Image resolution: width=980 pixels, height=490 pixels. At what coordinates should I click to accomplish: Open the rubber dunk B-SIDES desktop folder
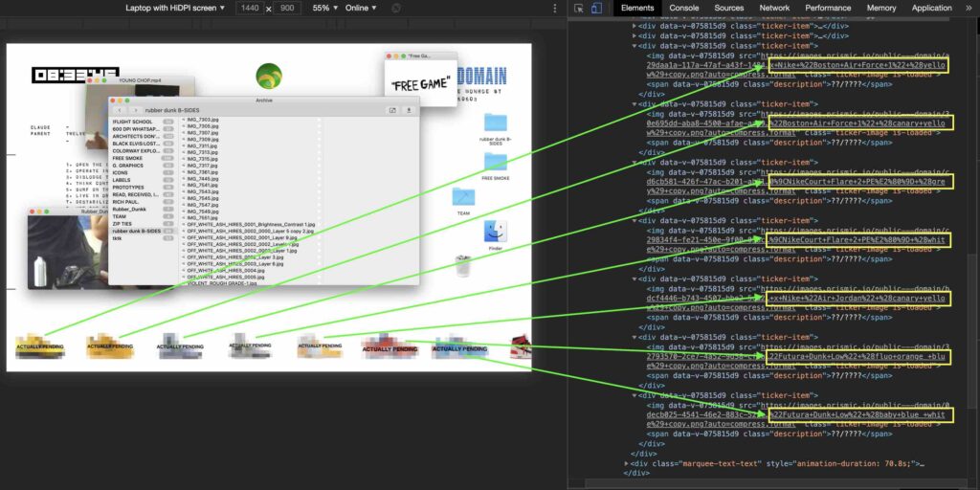496,122
